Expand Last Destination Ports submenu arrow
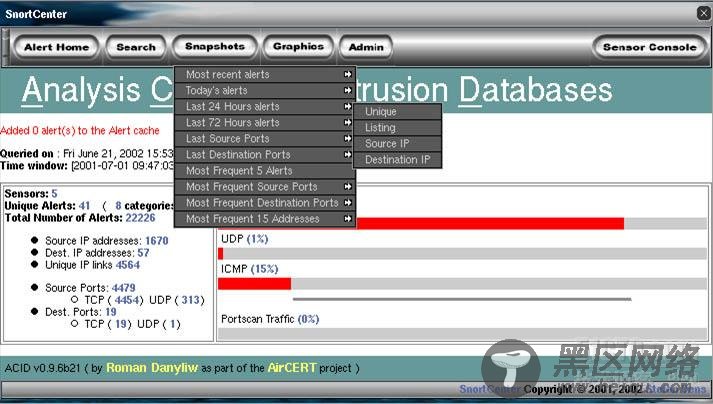The width and height of the screenshot is (713, 404). click(348, 154)
